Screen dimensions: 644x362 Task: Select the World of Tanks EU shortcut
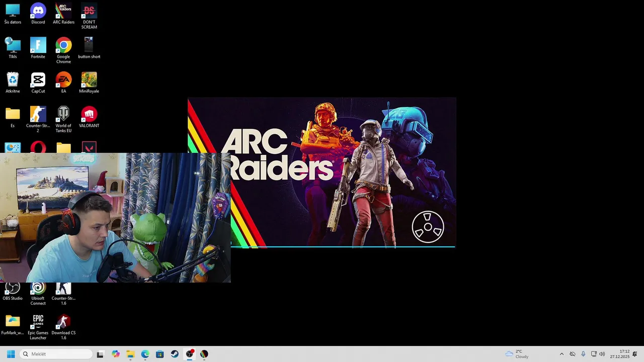pos(63,120)
